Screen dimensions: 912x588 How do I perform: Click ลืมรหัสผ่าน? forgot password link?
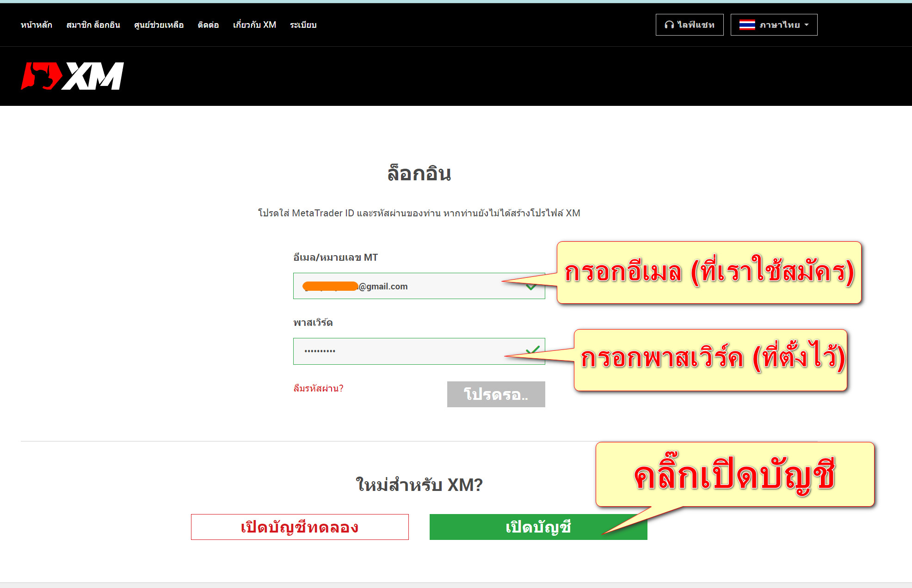(x=318, y=388)
